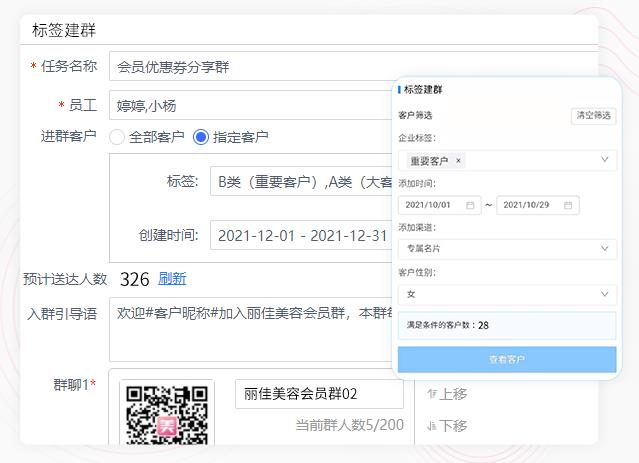The image size is (639, 463).
Task: Click the start date 2021/10/01 field
Action: [x=439, y=205]
